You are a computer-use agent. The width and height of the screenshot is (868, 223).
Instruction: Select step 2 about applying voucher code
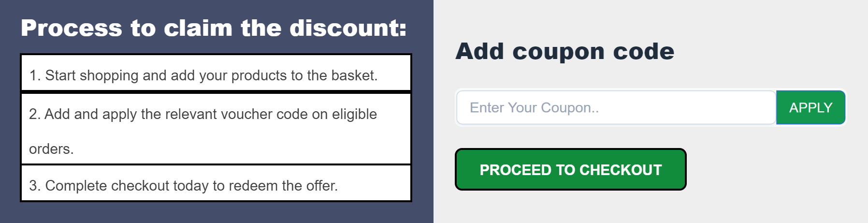point(216,129)
